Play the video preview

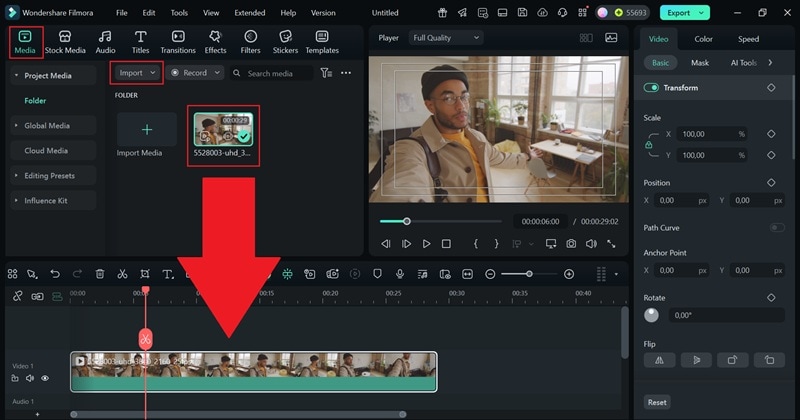(426, 244)
